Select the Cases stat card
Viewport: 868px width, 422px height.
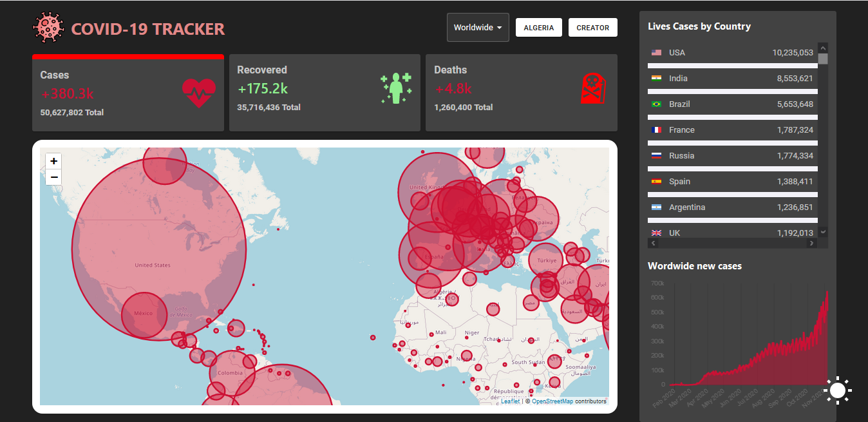pyautogui.click(x=128, y=93)
